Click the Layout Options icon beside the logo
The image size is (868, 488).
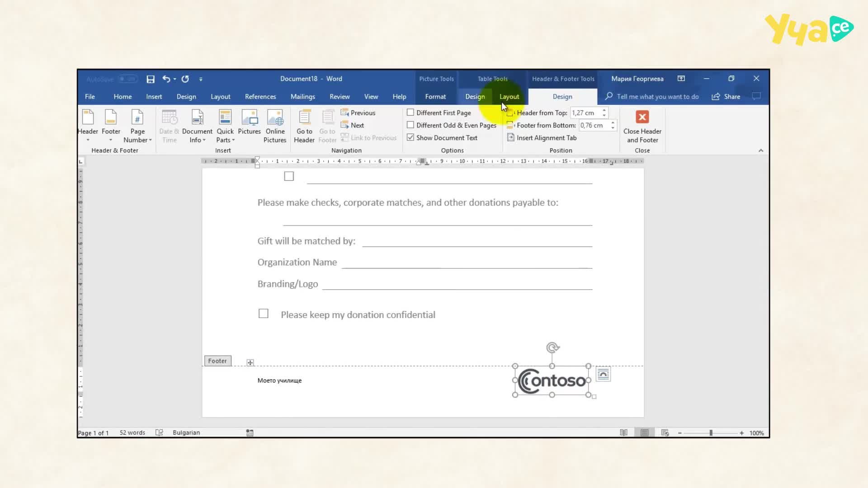[603, 374]
